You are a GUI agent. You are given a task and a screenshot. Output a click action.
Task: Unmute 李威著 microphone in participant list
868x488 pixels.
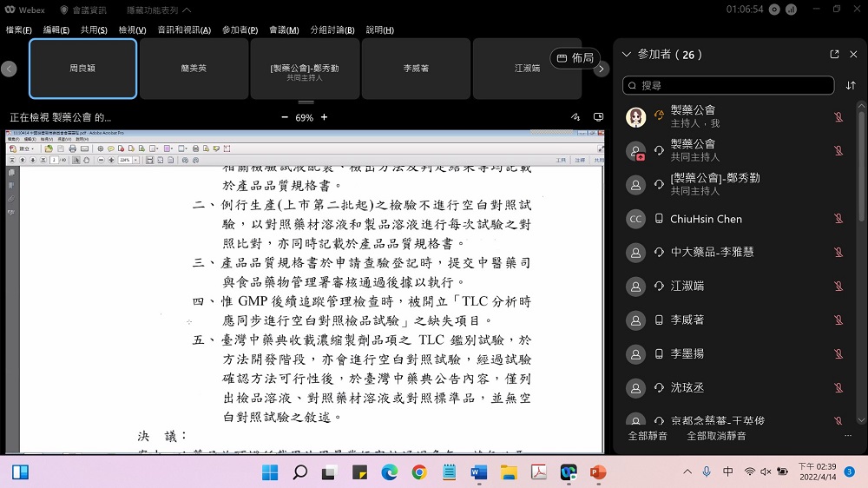point(838,320)
